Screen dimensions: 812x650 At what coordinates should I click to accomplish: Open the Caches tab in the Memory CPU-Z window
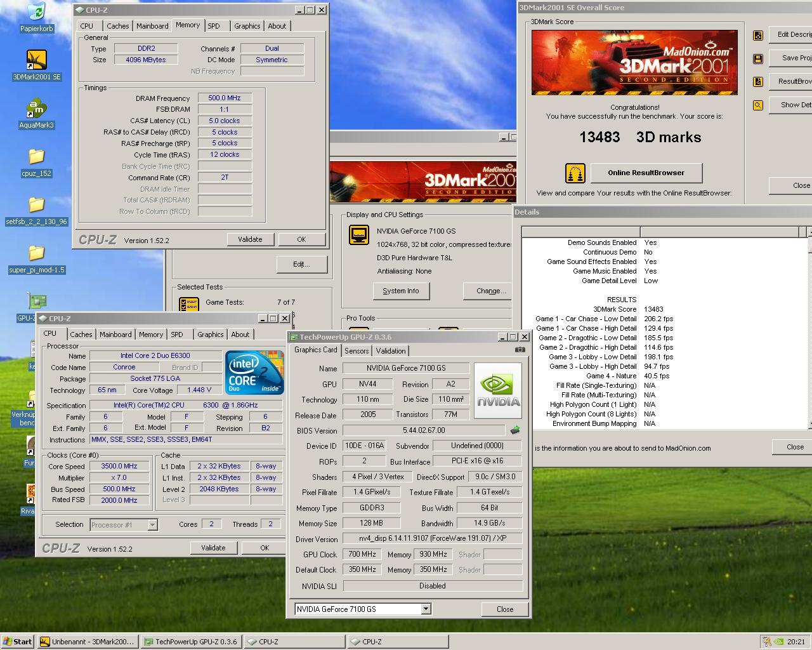click(x=117, y=26)
